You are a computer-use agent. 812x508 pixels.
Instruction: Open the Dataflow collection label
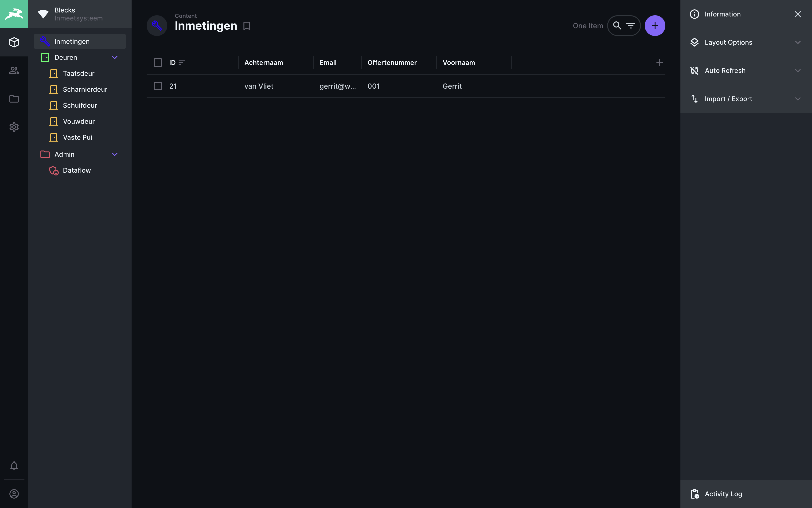[x=77, y=170]
